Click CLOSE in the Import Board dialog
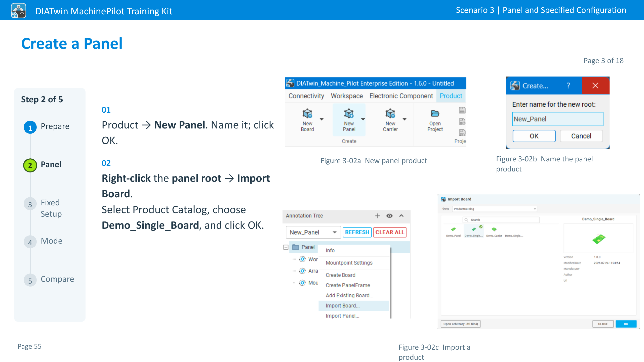 pyautogui.click(x=603, y=324)
